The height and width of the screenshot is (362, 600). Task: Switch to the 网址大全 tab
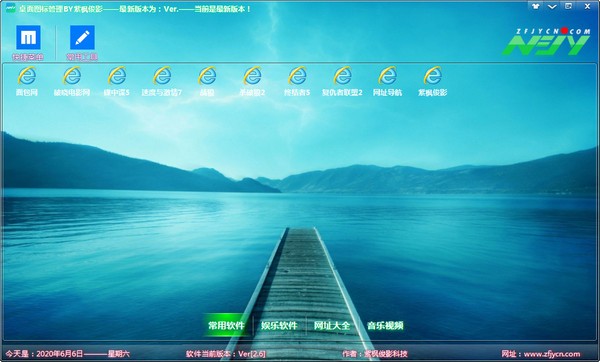(x=332, y=326)
